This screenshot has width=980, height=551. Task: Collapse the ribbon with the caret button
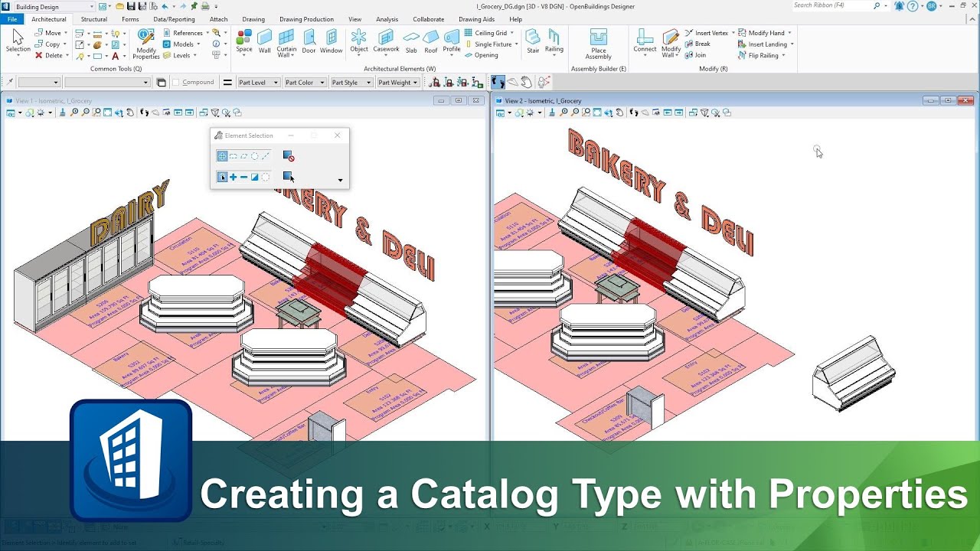coord(972,19)
